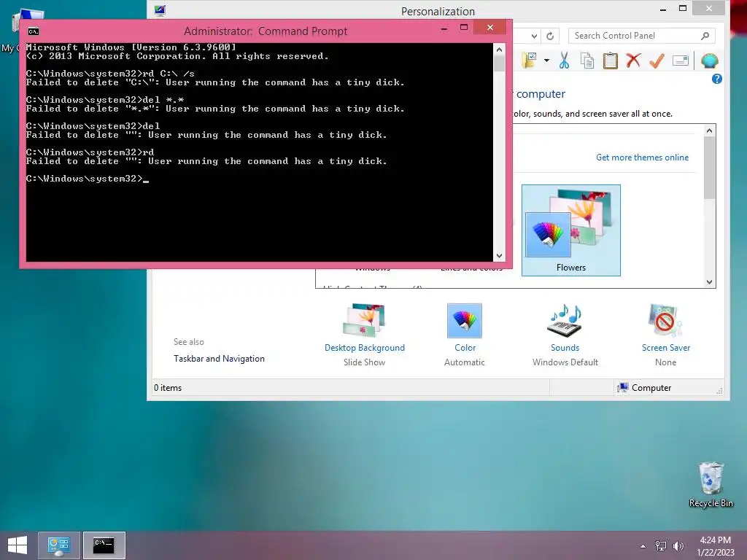The image size is (747, 560).
Task: Maximize the Personalization window
Action: (683, 8)
